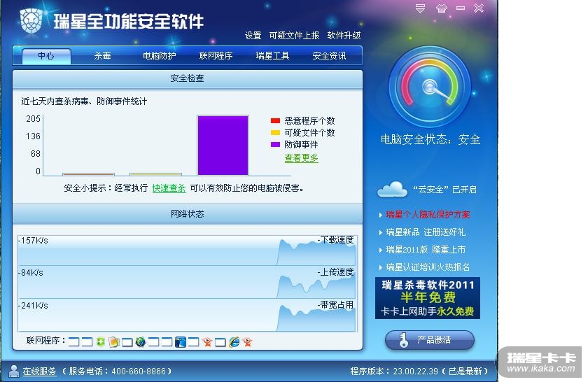The height and width of the screenshot is (382, 588).
Task: Switch to the 中心 tab
Action: pos(46,56)
